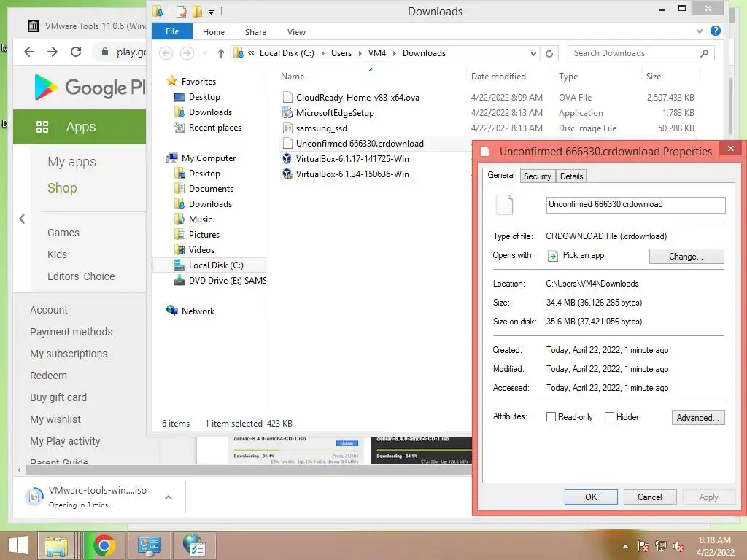Expand the Users path breadcrumb arrow
The width and height of the screenshot is (747, 560).
pyautogui.click(x=360, y=53)
